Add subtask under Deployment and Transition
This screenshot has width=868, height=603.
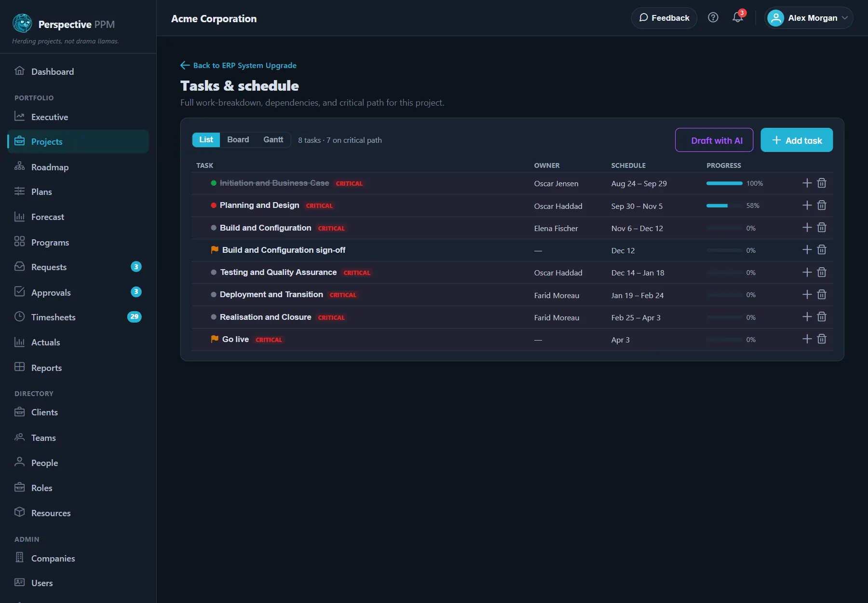click(807, 295)
